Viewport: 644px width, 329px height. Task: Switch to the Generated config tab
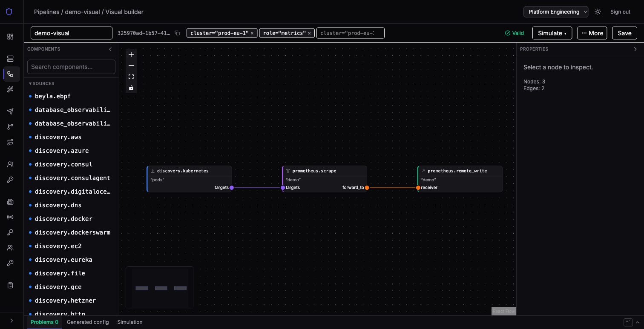tap(88, 322)
